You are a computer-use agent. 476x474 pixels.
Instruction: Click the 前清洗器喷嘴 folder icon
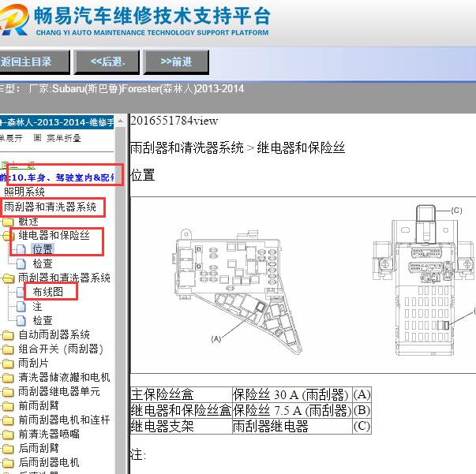8,435
